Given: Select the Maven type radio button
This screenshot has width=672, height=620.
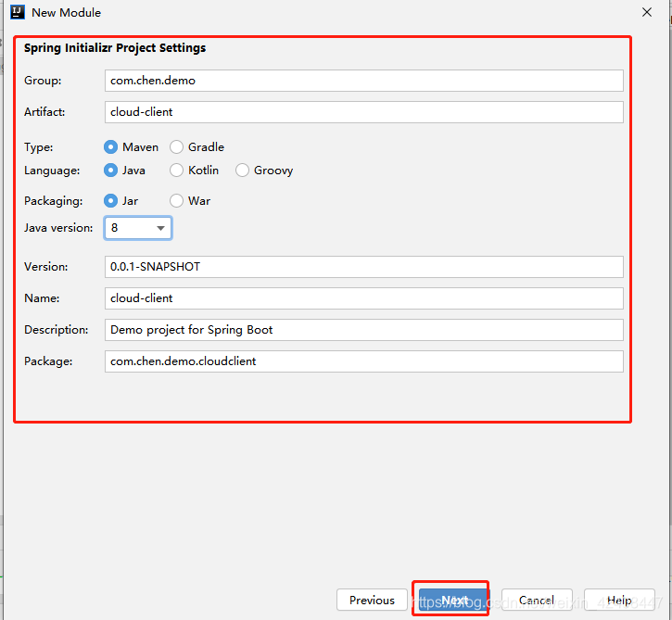Looking at the screenshot, I should 110,147.
